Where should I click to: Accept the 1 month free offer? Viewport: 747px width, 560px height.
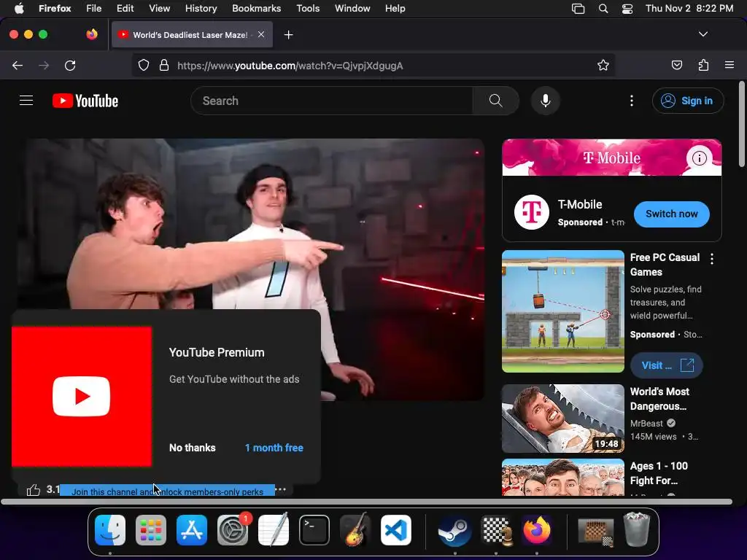[274, 448]
